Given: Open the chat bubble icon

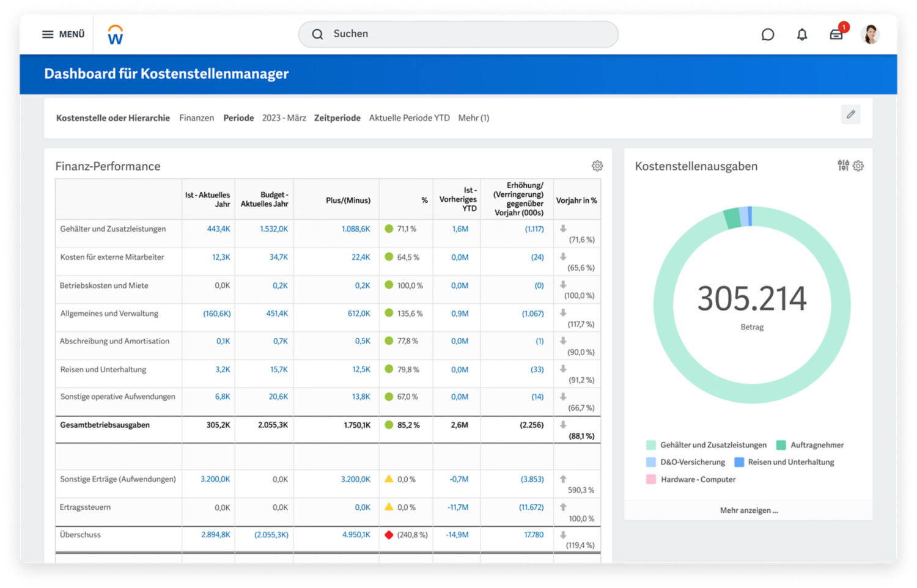Looking at the screenshot, I should click(768, 35).
